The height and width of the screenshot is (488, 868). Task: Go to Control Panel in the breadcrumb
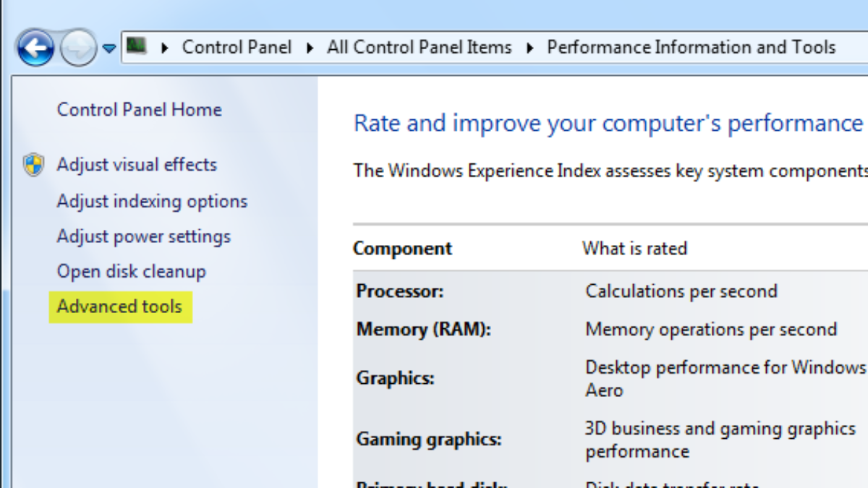coord(237,48)
